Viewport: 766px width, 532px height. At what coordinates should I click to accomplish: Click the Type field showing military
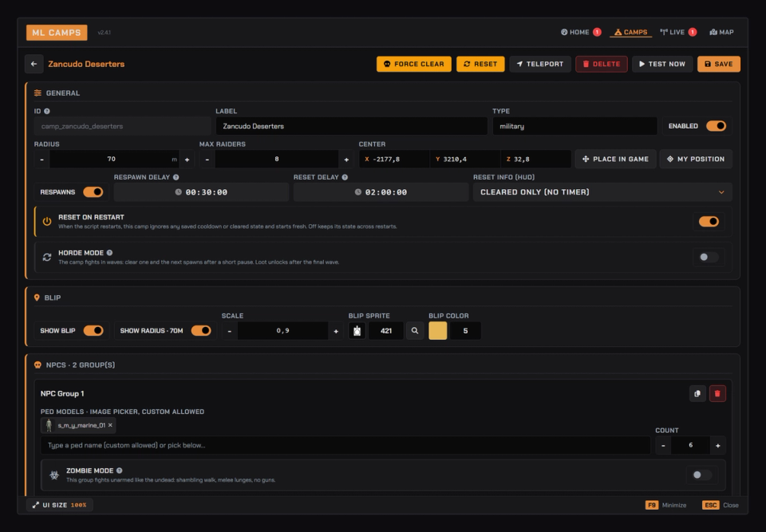pyautogui.click(x=574, y=126)
